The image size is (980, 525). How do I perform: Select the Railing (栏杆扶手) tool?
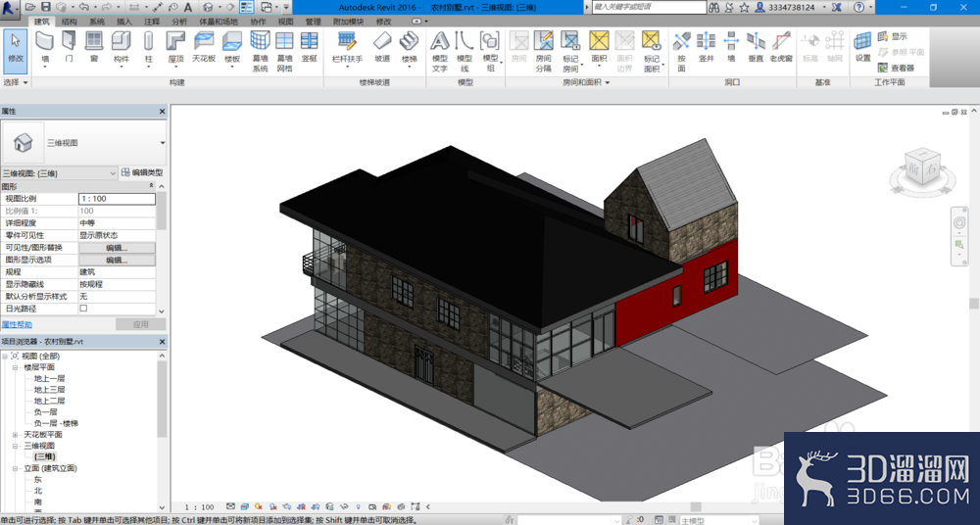coord(347,48)
